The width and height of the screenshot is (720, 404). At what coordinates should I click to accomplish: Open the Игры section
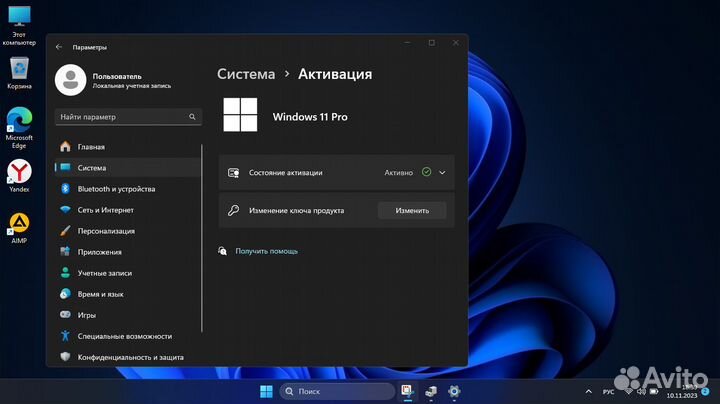pyautogui.click(x=128, y=315)
